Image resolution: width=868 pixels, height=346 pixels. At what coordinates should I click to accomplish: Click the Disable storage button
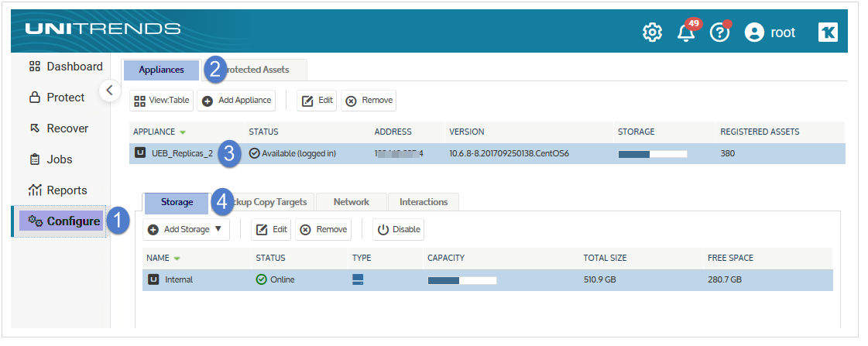tap(399, 229)
